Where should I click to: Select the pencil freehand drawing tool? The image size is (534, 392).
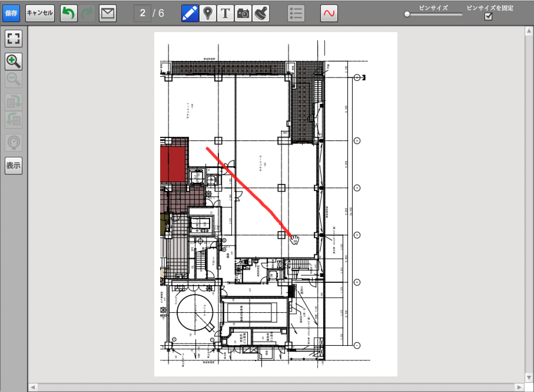click(x=190, y=13)
